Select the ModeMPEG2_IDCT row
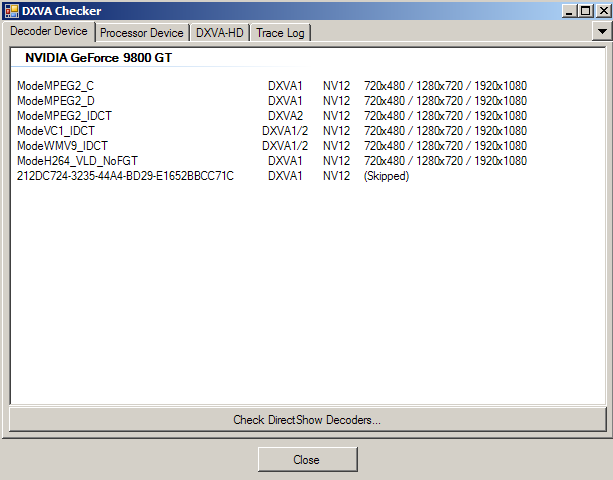 [x=272, y=116]
